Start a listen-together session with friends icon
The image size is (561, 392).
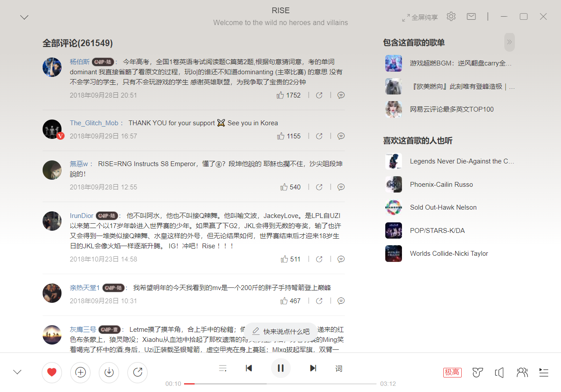522,372
